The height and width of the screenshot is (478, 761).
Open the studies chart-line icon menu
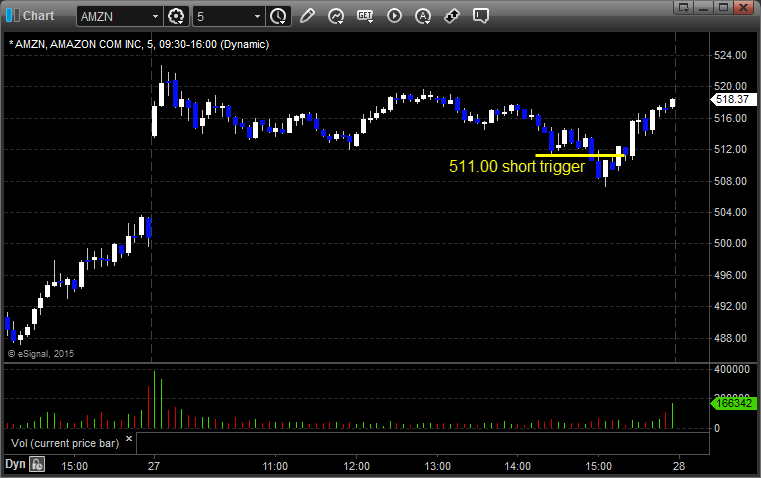pyautogui.click(x=336, y=16)
